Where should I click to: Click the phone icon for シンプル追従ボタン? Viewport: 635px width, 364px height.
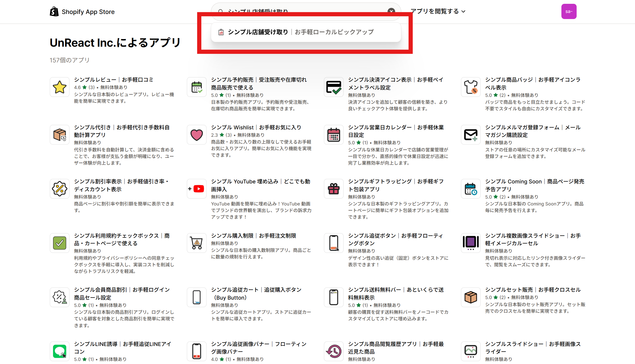point(334,243)
